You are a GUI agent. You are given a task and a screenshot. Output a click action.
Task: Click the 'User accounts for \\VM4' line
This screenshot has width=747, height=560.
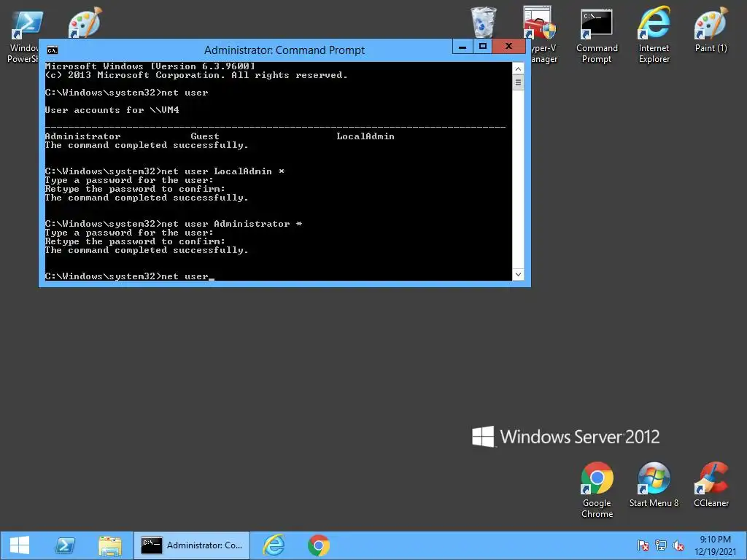[x=112, y=110]
